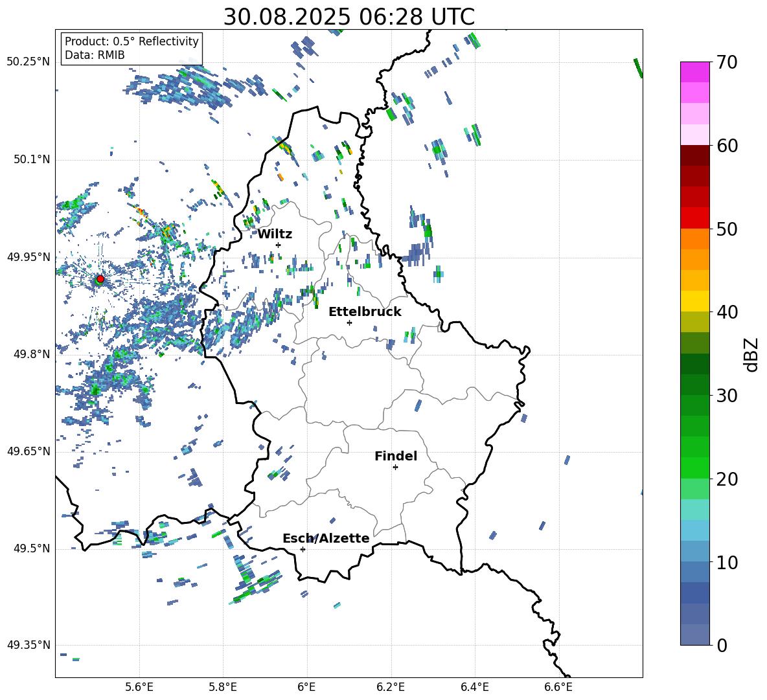Click the red radar site marker
767x700 pixels.
[100, 279]
